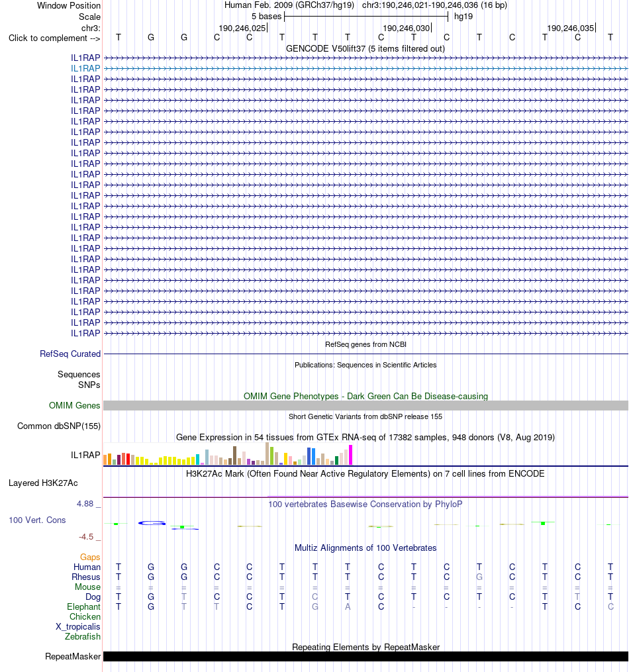Open the 'RefSeq genes from NCBI' track title
This screenshot has height=672, width=629.
click(365, 344)
